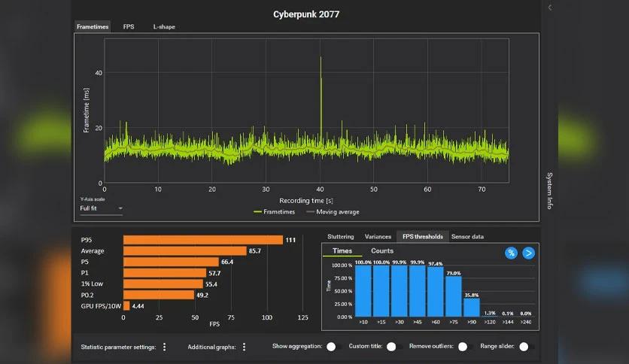Click the 1% Low orange bar
Screen dimensions: 629x364
tap(163, 284)
